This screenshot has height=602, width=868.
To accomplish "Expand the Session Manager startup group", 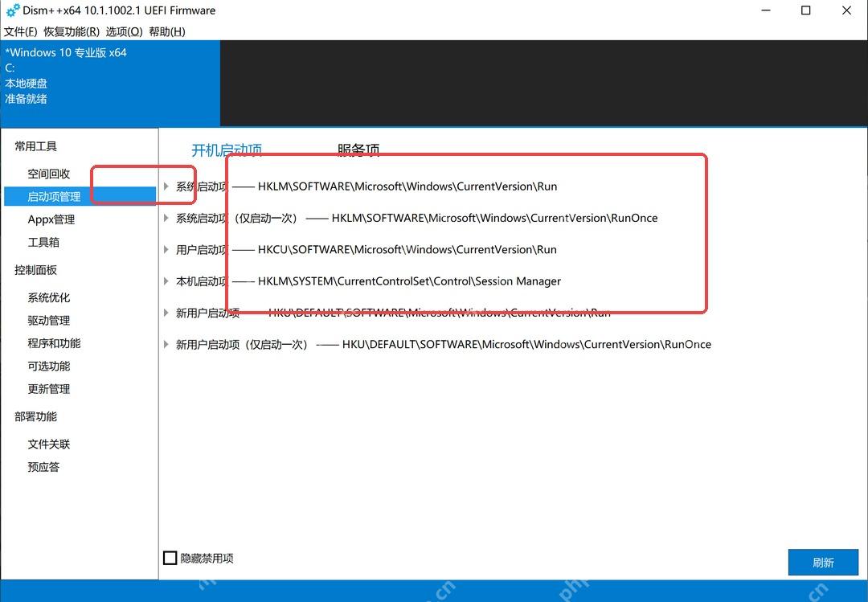I will [x=166, y=281].
